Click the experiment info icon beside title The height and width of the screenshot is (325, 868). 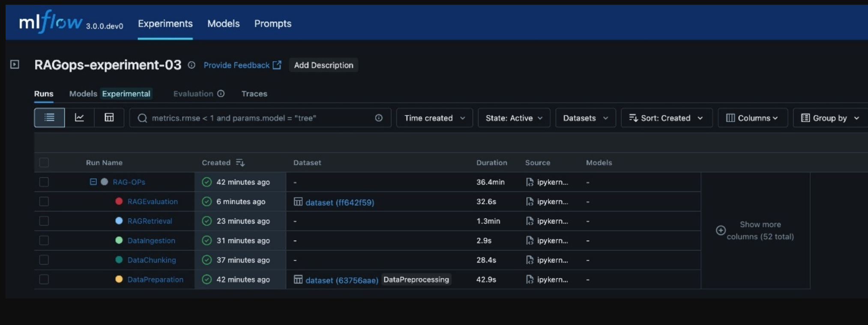pos(192,65)
